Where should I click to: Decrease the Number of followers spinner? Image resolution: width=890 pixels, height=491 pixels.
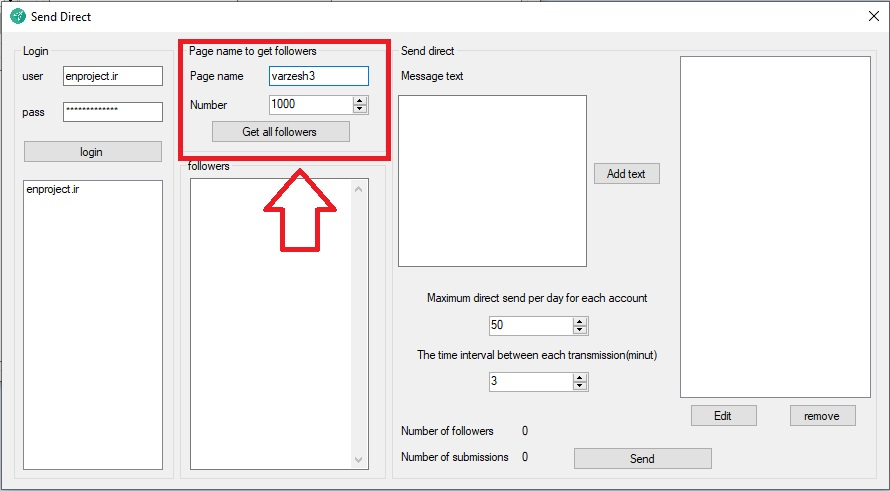click(360, 109)
